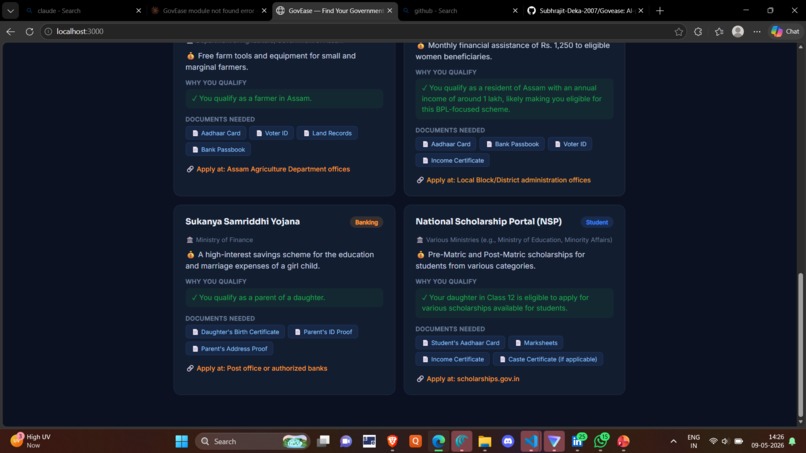Viewport: 806px width, 453px height.
Task: Click the taskbar Search box
Action: 252,441
